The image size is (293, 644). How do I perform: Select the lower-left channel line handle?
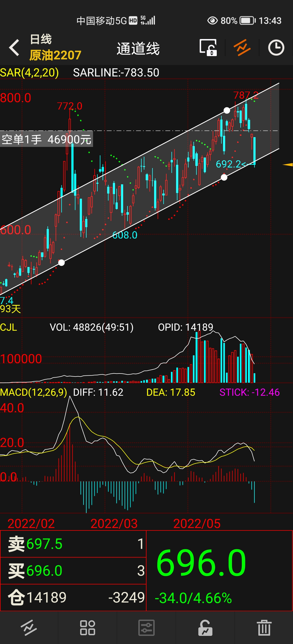[62, 262]
